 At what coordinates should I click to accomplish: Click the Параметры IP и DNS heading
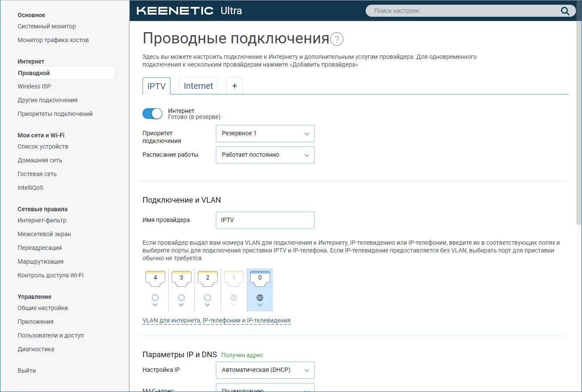pyautogui.click(x=180, y=355)
